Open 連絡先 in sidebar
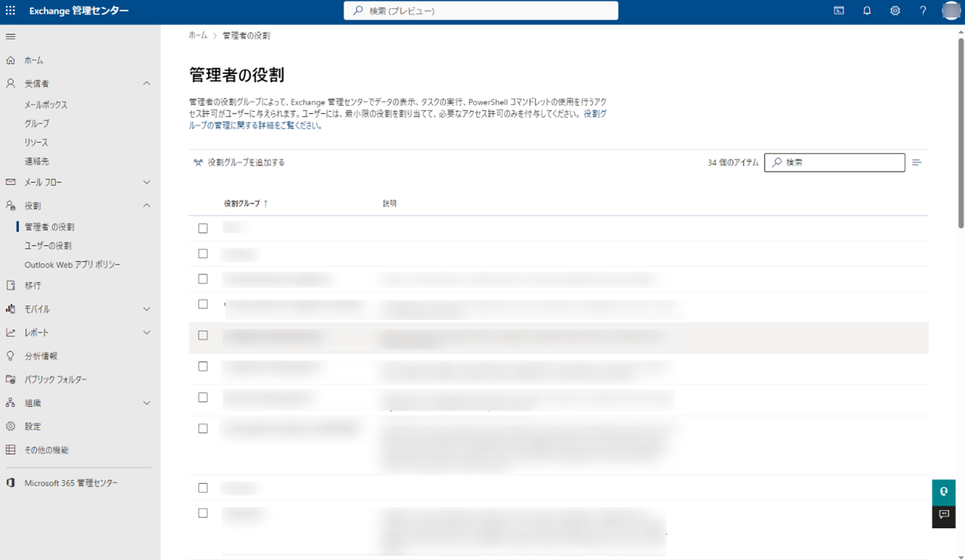965x560 pixels. tap(37, 161)
